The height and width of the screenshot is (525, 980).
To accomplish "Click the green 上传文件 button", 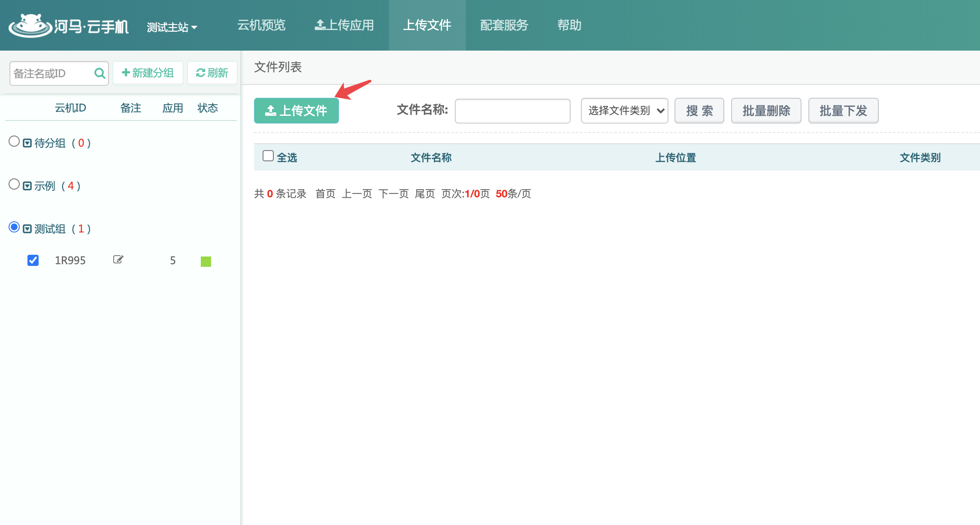I will (296, 111).
